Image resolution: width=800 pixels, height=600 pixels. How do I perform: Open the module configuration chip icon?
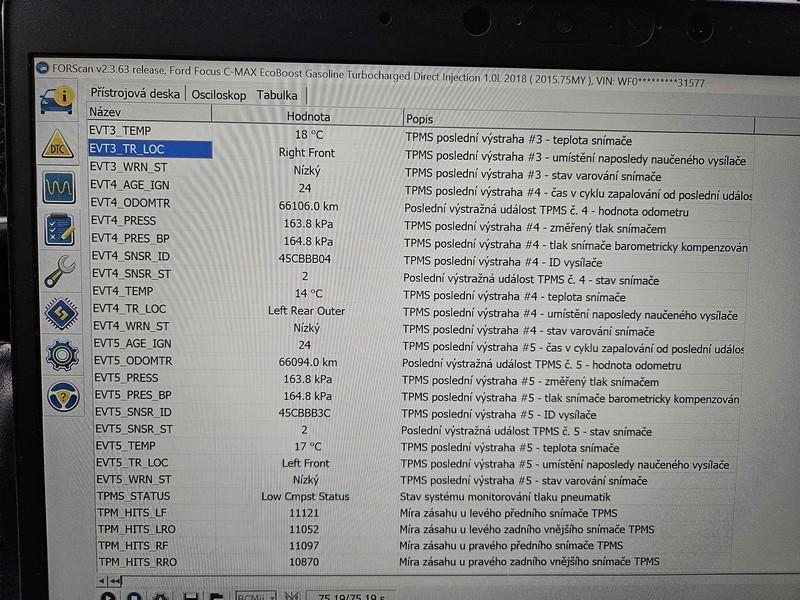(60, 314)
